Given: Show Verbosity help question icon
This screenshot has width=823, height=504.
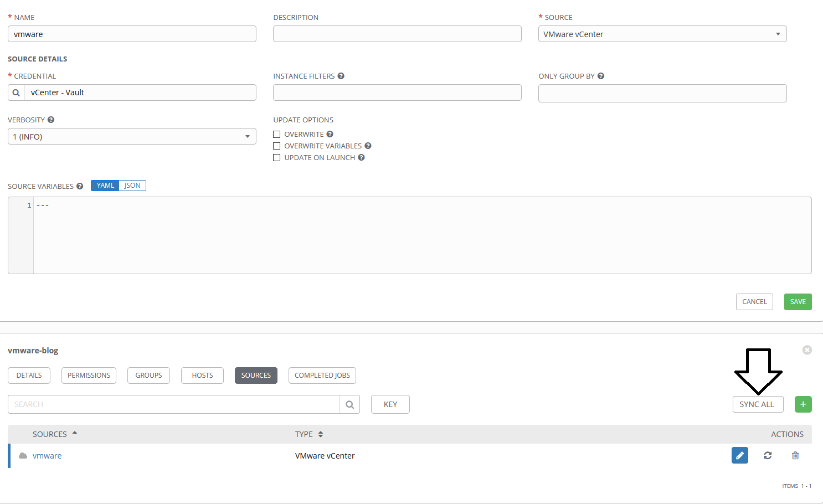Looking at the screenshot, I should [51, 120].
